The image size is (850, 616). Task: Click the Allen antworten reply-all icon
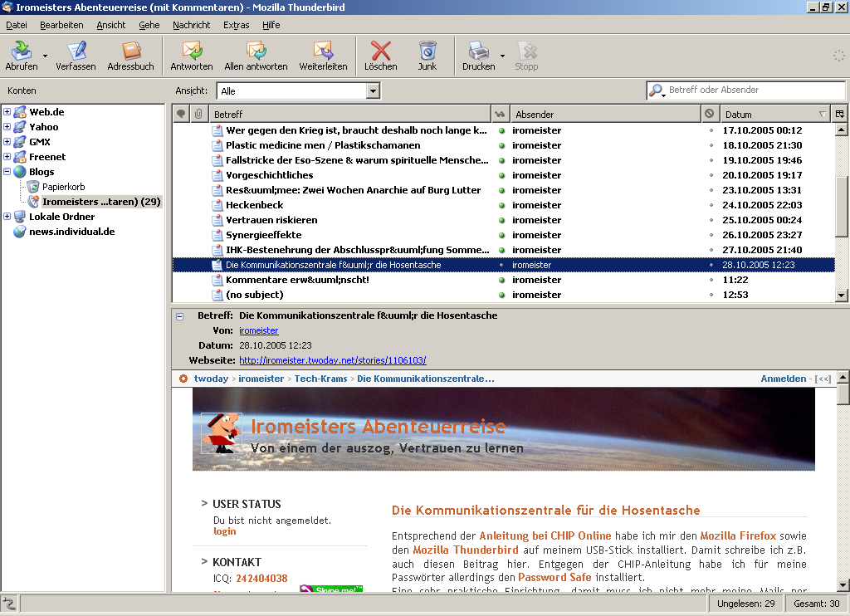pyautogui.click(x=256, y=51)
